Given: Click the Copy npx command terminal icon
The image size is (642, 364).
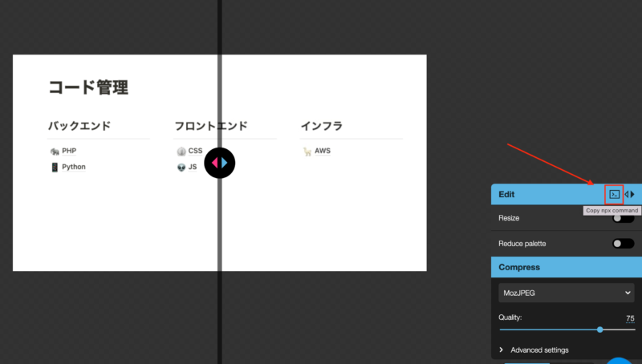Looking at the screenshot, I should pos(614,195).
